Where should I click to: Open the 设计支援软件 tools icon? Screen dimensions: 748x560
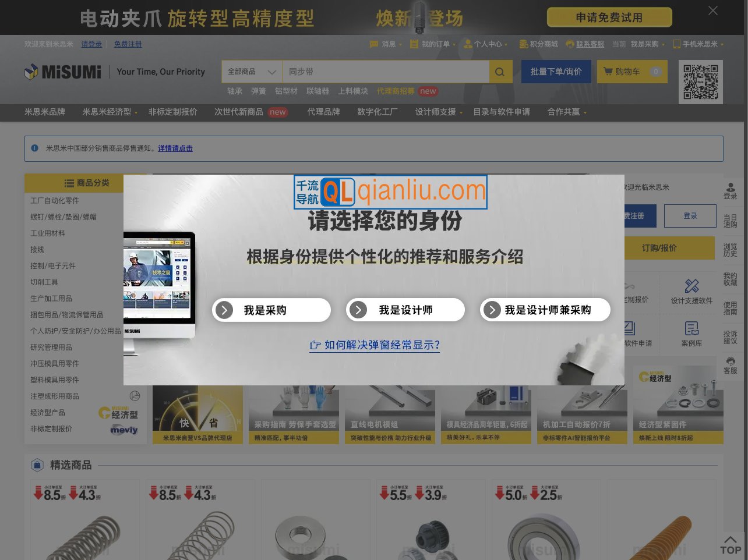coord(691,286)
